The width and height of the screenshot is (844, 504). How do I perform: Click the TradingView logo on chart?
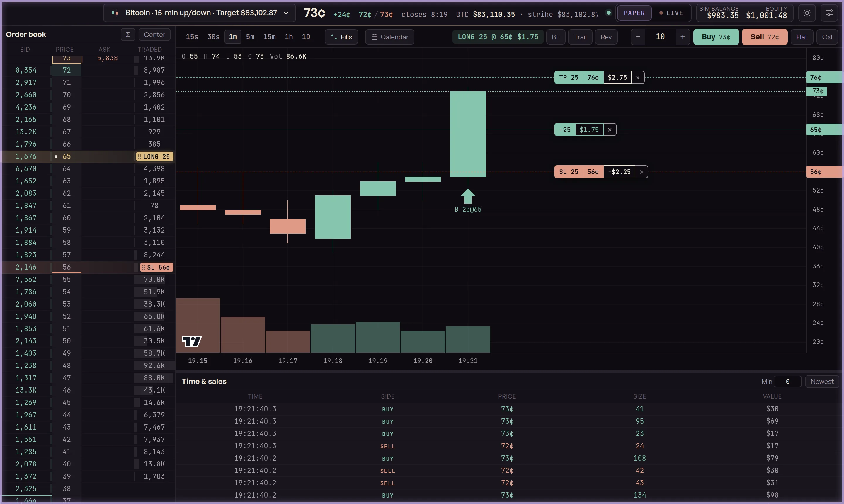(192, 341)
